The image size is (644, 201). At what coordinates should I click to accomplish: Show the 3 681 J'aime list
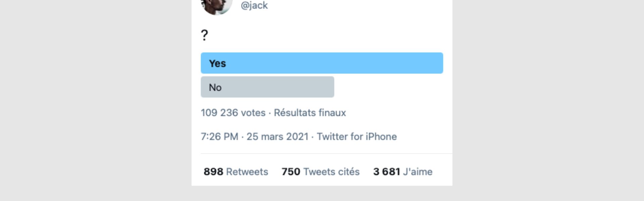point(402,172)
